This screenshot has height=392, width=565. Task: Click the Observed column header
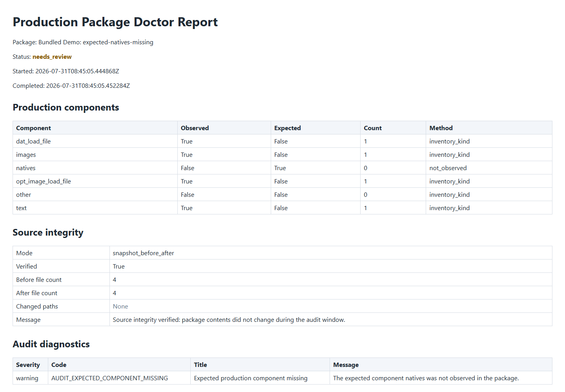pos(224,128)
